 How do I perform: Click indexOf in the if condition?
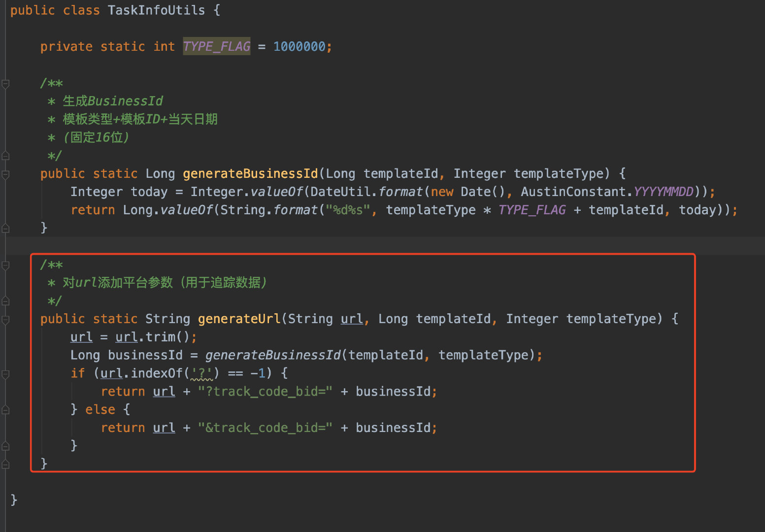point(157,373)
